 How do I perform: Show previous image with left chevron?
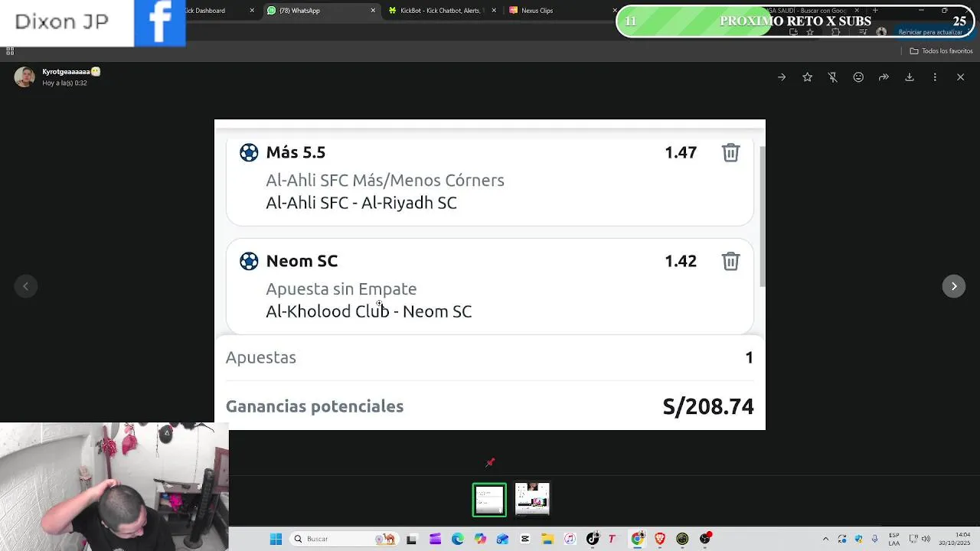point(25,286)
